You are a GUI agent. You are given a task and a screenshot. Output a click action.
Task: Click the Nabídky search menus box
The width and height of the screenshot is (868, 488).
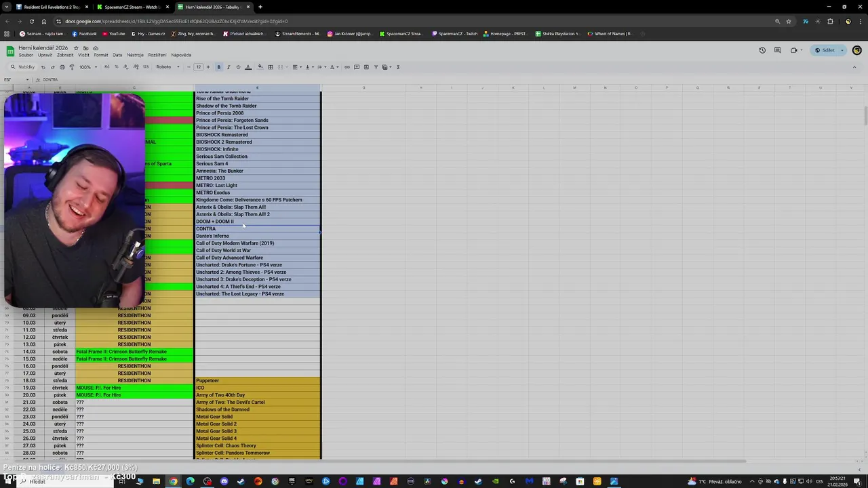coord(24,67)
